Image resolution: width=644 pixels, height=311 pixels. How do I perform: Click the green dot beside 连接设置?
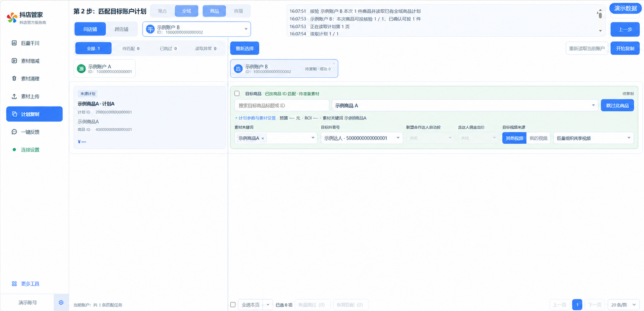14,150
